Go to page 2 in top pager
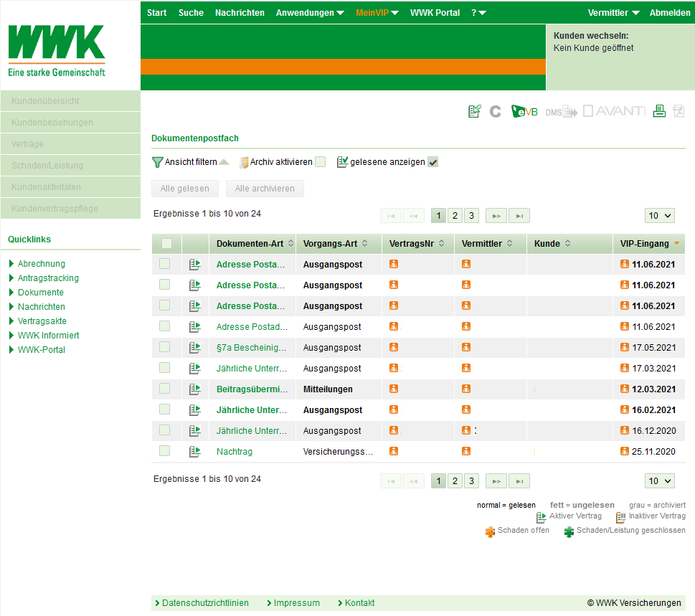This screenshot has width=695, height=616. tap(455, 216)
